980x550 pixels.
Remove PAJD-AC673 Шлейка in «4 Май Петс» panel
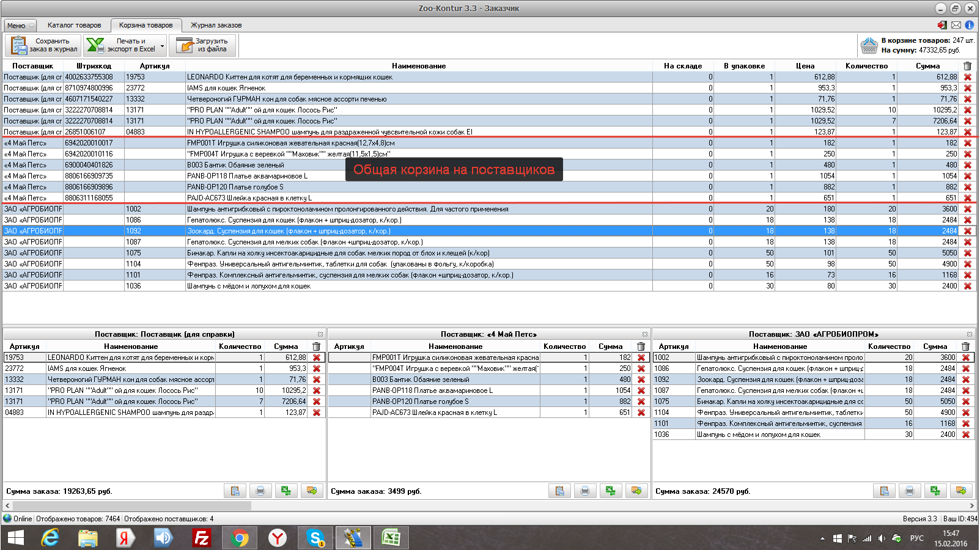coord(641,413)
